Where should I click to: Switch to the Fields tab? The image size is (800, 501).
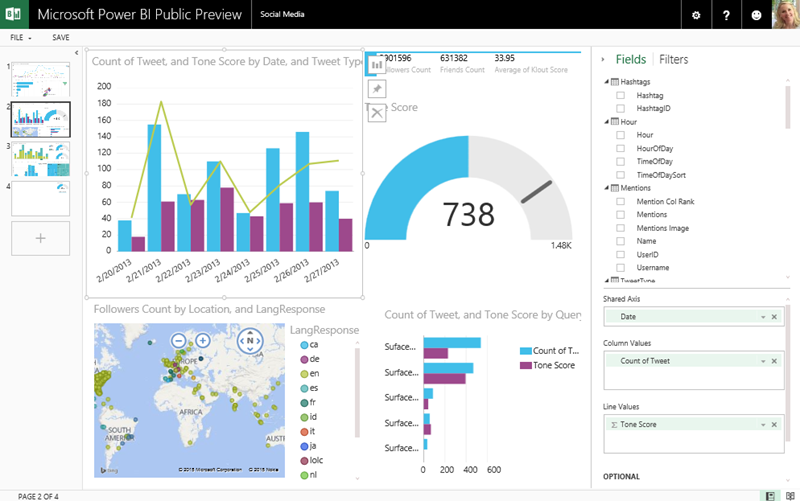[x=631, y=60]
